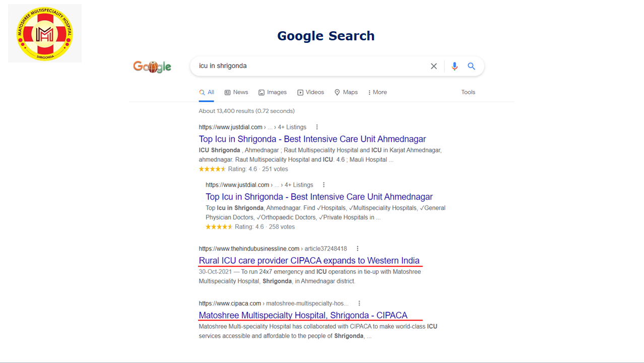Image resolution: width=644 pixels, height=363 pixels.
Task: Open the Videos results tab
Action: point(311,92)
